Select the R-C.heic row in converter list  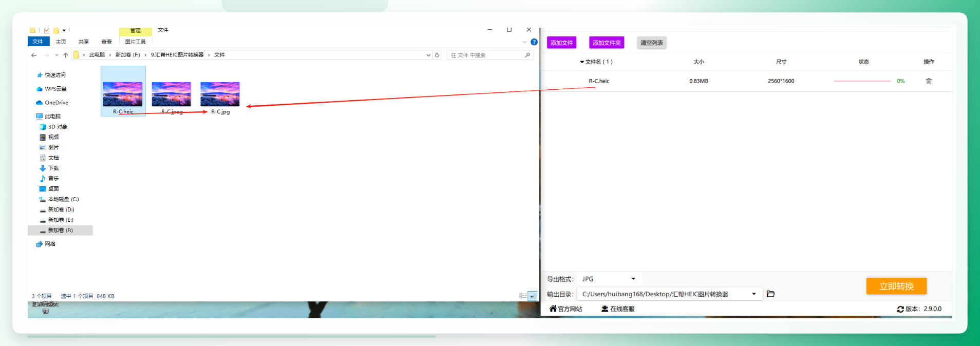746,81
